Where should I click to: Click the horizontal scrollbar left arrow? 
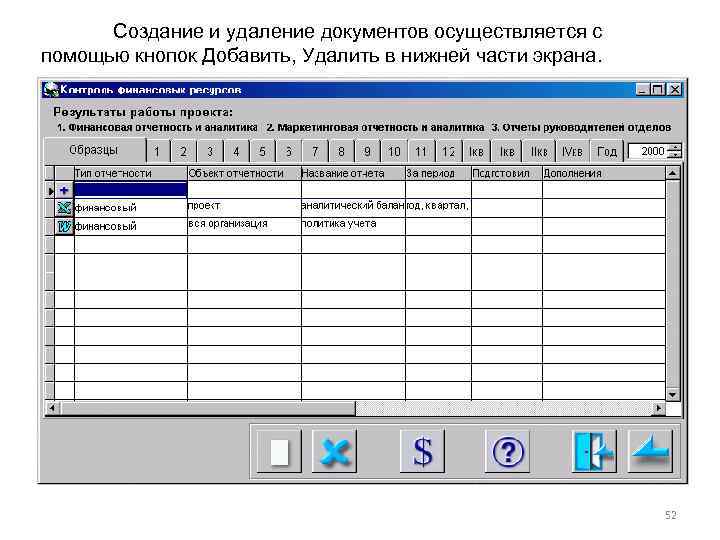(52, 408)
